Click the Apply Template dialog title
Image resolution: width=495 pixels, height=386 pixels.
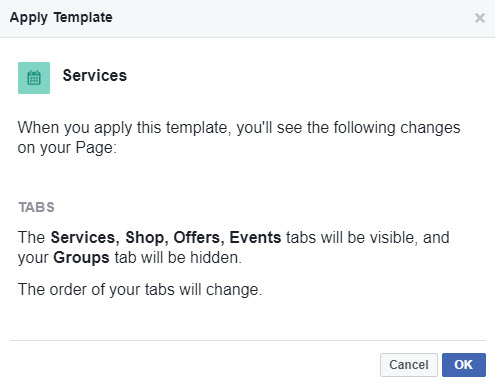click(61, 17)
